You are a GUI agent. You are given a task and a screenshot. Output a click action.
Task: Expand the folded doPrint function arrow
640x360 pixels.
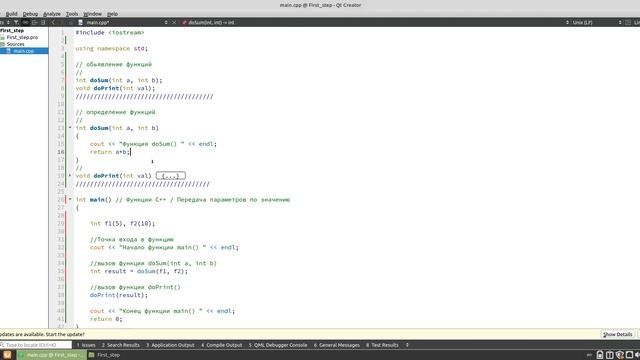pos(70,176)
